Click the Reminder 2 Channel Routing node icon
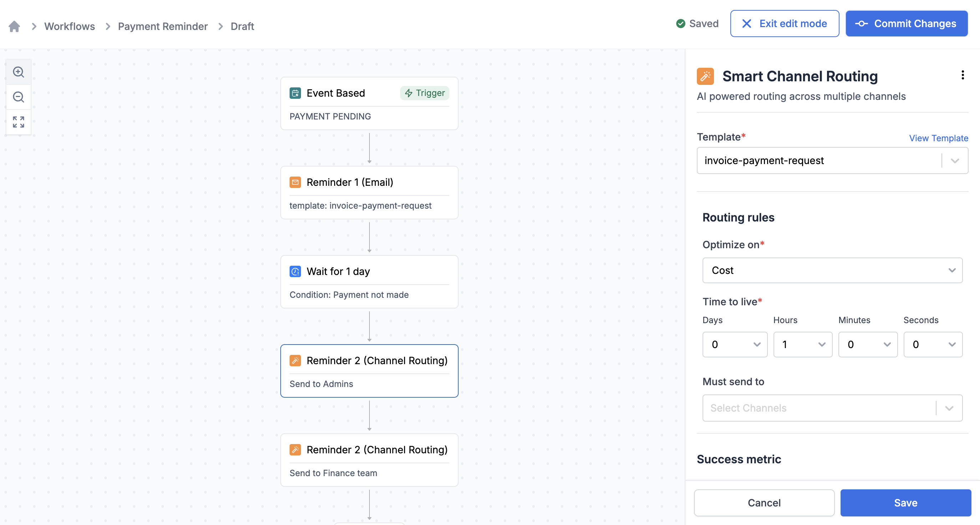This screenshot has width=980, height=525. [296, 360]
